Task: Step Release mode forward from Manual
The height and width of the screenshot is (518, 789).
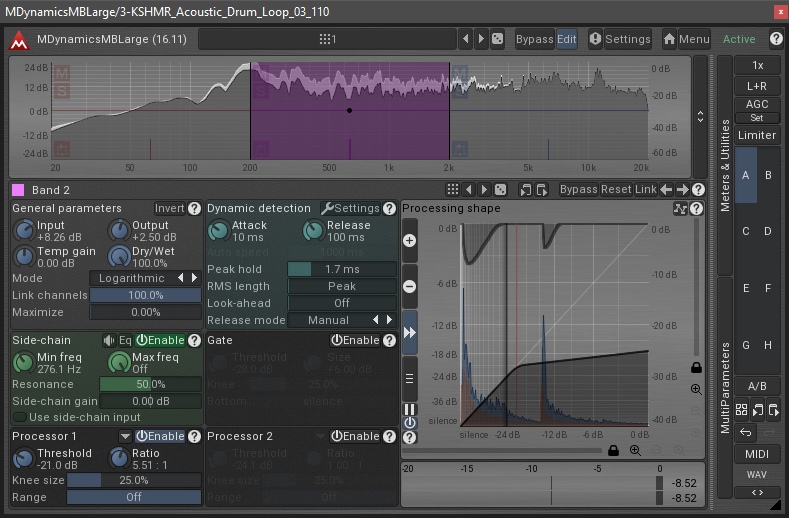Action: (x=389, y=320)
